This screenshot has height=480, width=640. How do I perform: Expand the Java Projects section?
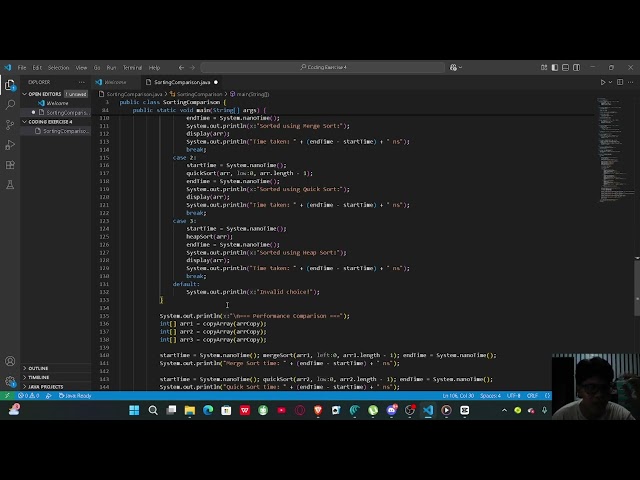[45, 387]
